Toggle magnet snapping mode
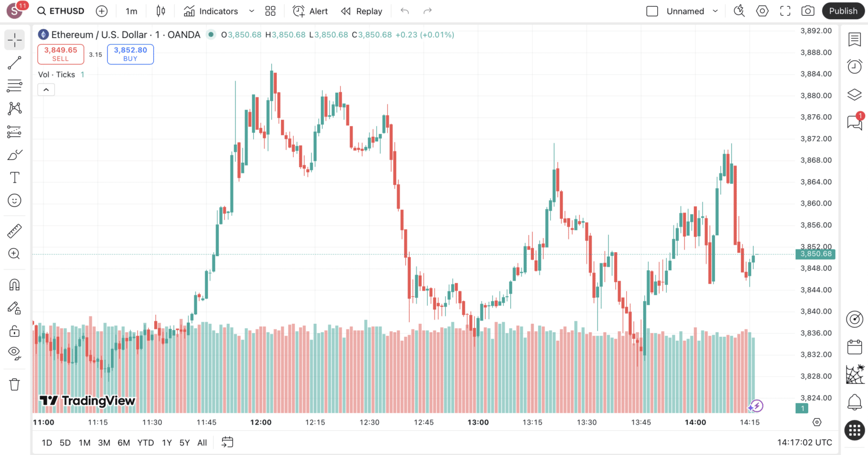The width and height of the screenshot is (868, 455). (14, 284)
